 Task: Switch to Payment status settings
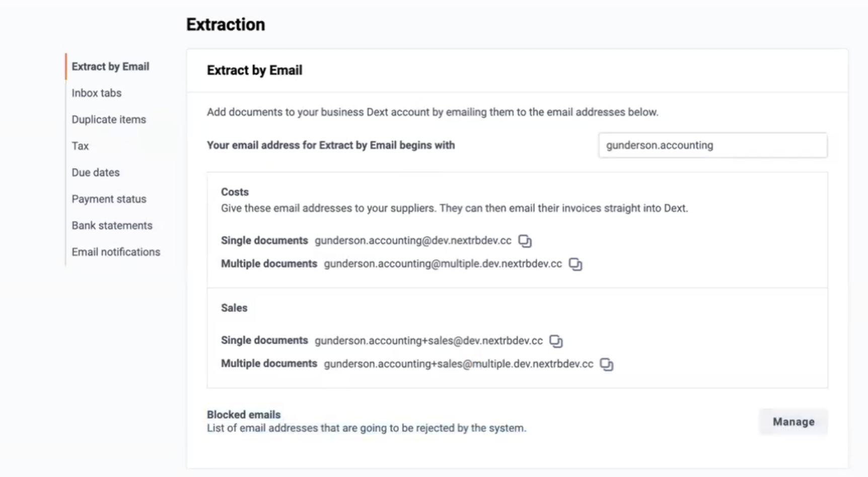tap(109, 199)
